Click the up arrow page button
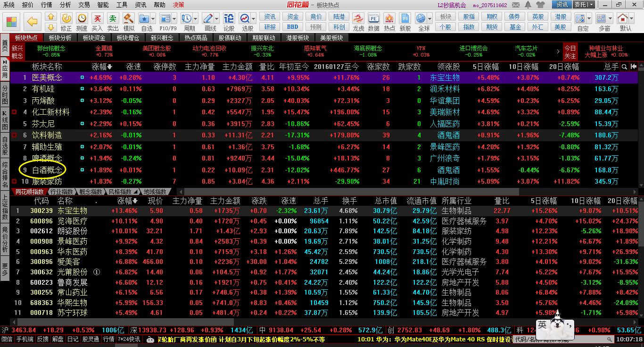This screenshot has height=347, width=644. pos(51,17)
